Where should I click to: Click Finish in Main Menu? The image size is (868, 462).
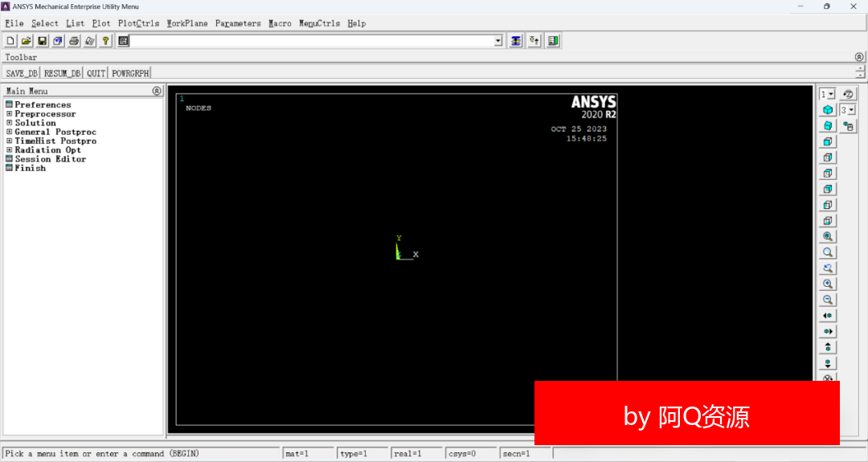tap(31, 168)
